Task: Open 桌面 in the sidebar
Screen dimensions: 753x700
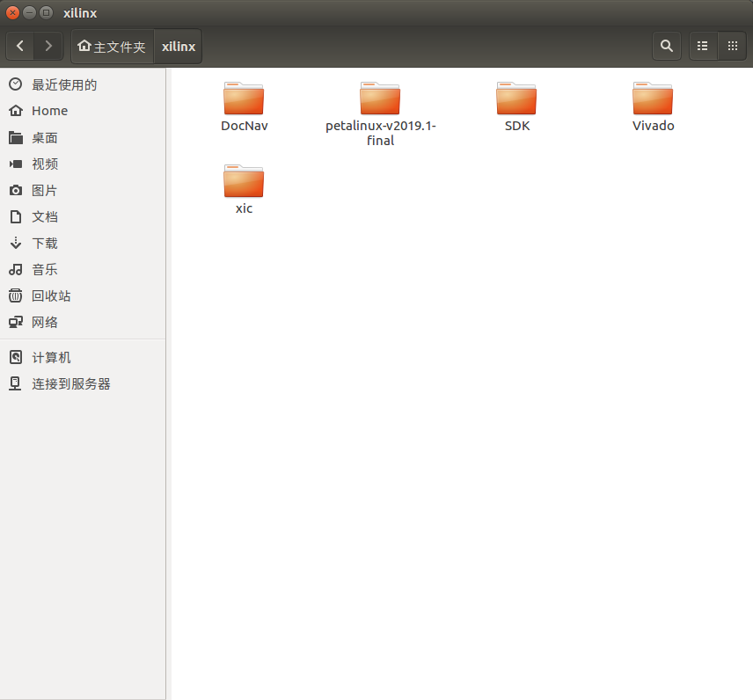Action: (83, 138)
